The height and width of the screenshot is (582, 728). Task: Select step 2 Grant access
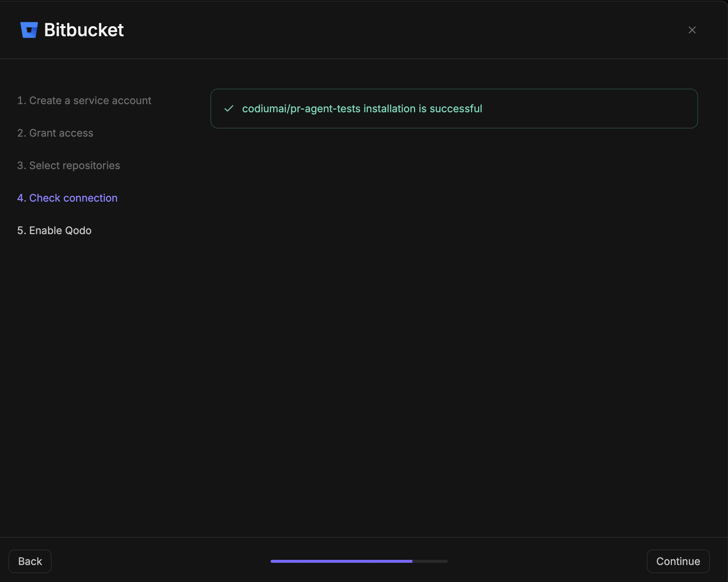pyautogui.click(x=55, y=133)
